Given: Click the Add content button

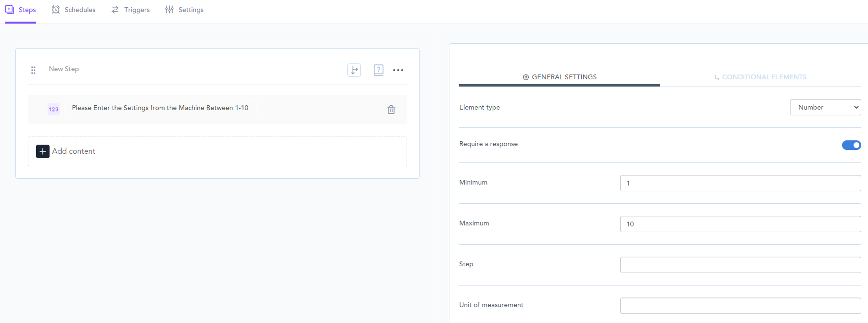Looking at the screenshot, I should click(x=74, y=151).
